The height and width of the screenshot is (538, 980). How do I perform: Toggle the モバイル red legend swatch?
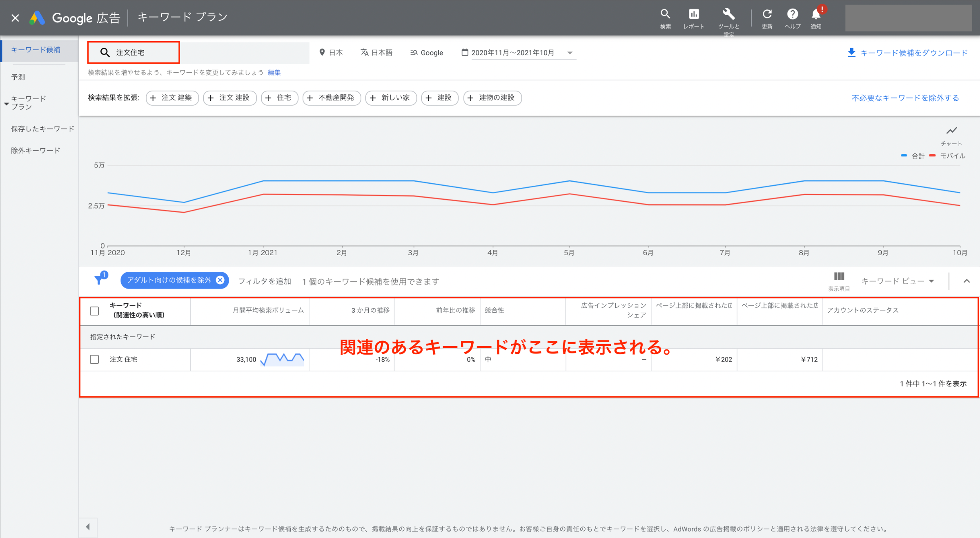coord(932,155)
